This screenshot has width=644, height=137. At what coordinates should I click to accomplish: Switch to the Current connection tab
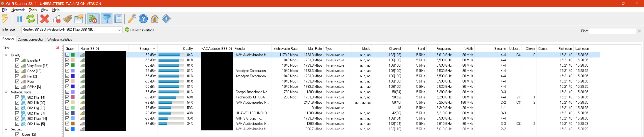(31, 40)
